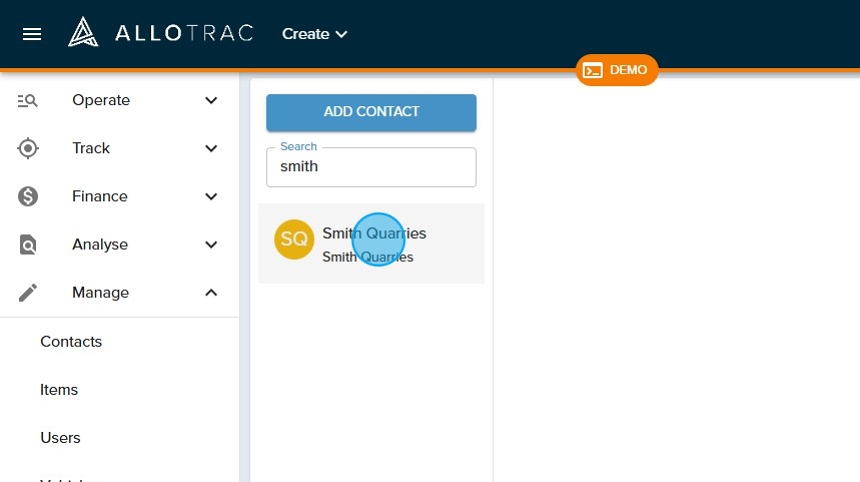The width and height of the screenshot is (860, 482).
Task: Open Items in the sidebar
Action: pyautogui.click(x=59, y=389)
